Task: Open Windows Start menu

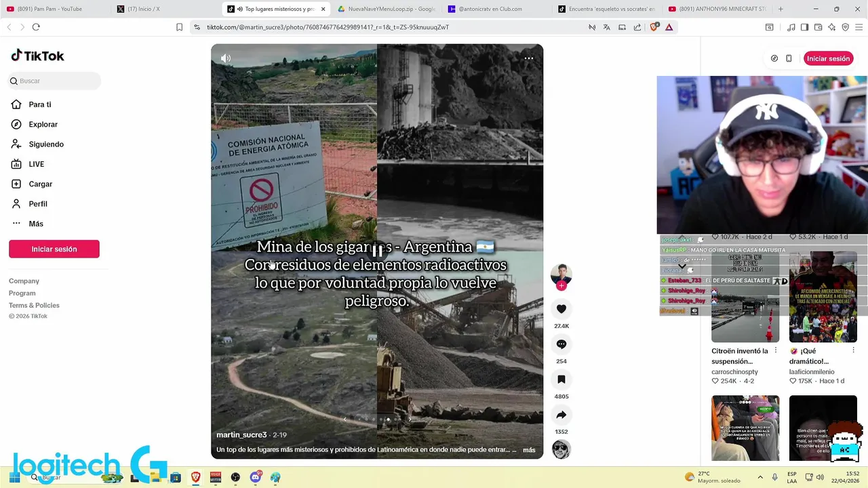Action: 14,477
